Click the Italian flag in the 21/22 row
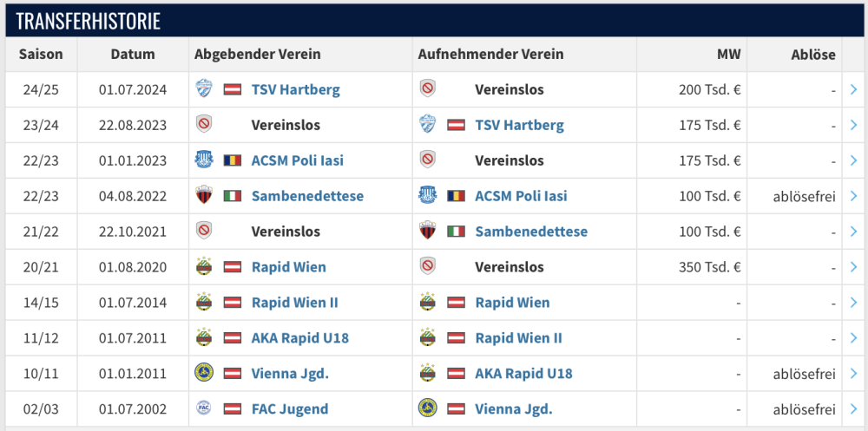This screenshot has height=431, width=868. pos(456,232)
